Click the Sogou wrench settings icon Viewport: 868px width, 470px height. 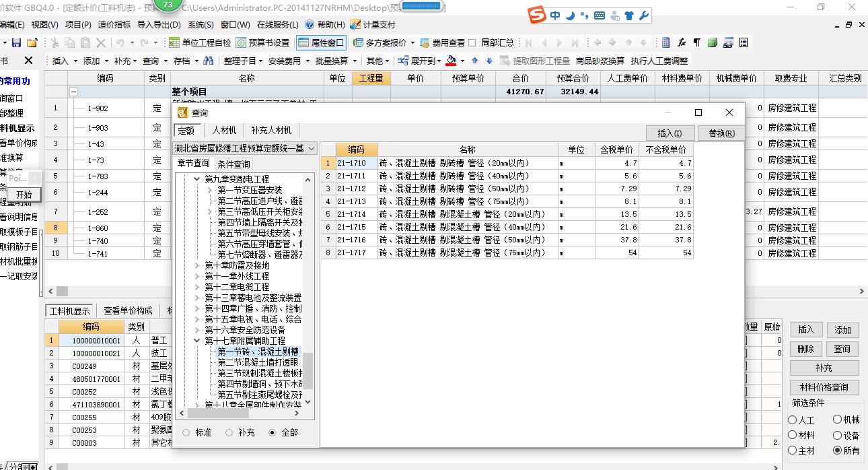coord(643,15)
